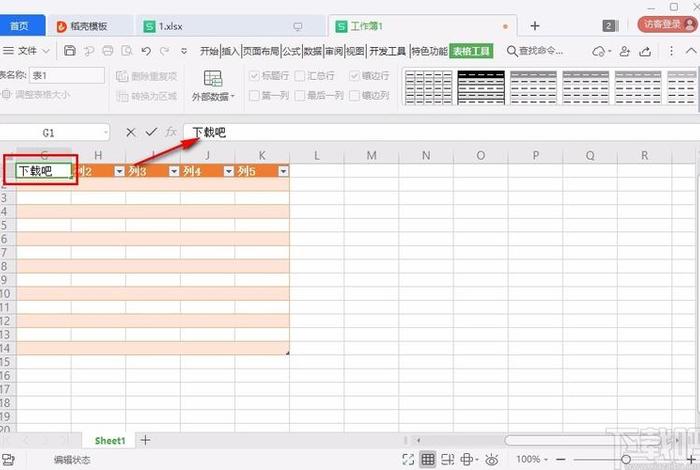Open the 公式 ribbon tab

click(x=292, y=51)
